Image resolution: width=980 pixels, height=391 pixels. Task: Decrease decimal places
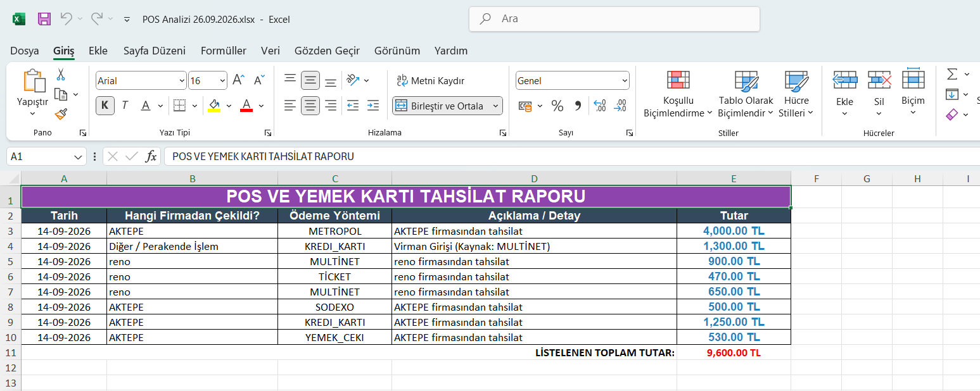click(621, 106)
